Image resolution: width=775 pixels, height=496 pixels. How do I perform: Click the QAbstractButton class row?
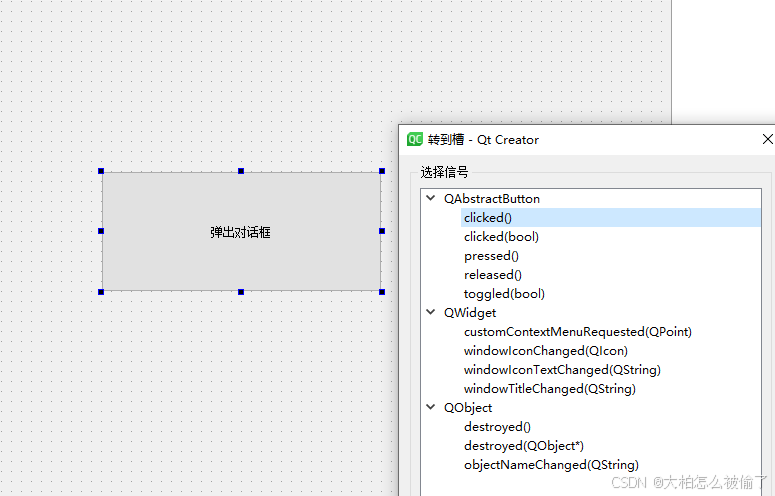tap(492, 199)
